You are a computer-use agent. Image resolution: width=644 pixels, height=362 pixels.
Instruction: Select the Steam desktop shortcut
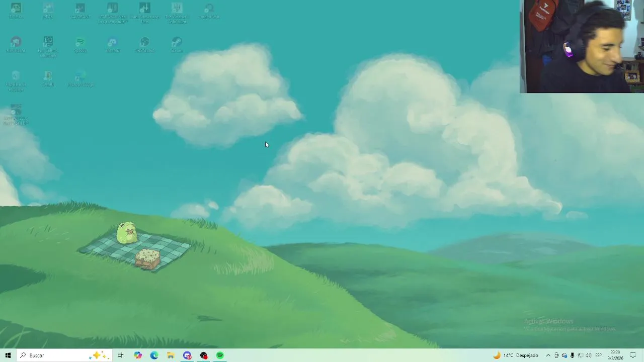(x=177, y=45)
